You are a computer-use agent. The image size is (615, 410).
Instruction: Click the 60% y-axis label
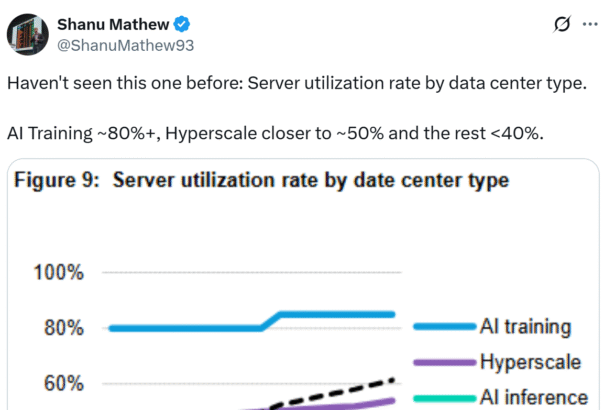click(x=64, y=384)
